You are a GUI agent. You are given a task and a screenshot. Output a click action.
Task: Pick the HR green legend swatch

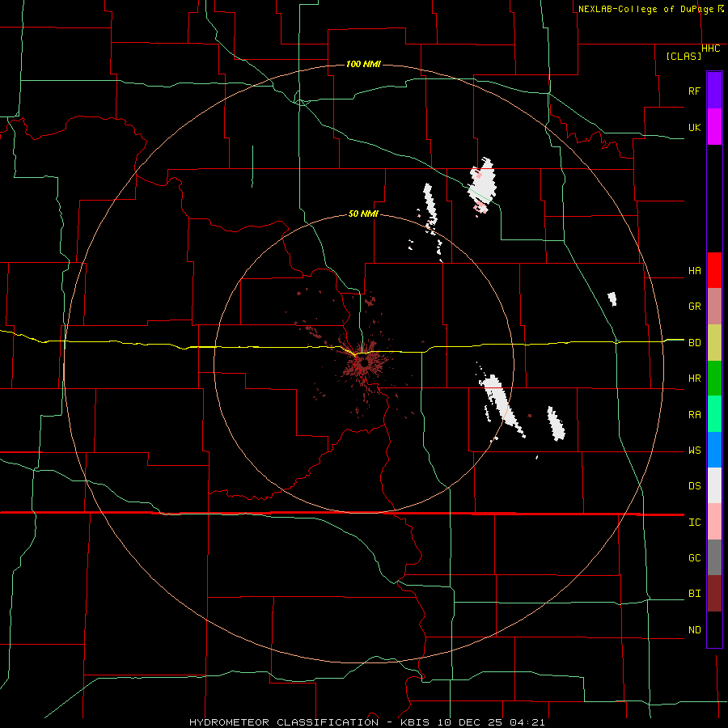(714, 378)
